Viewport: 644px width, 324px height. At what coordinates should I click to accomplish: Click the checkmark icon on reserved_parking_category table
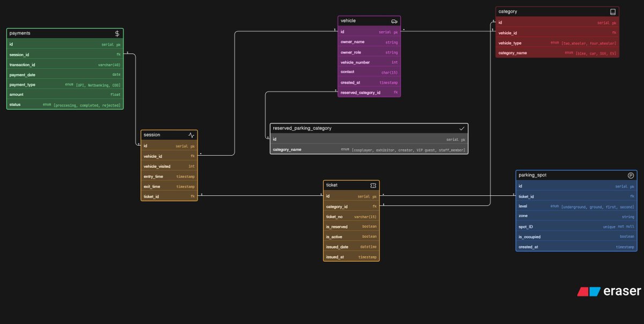coord(462,128)
